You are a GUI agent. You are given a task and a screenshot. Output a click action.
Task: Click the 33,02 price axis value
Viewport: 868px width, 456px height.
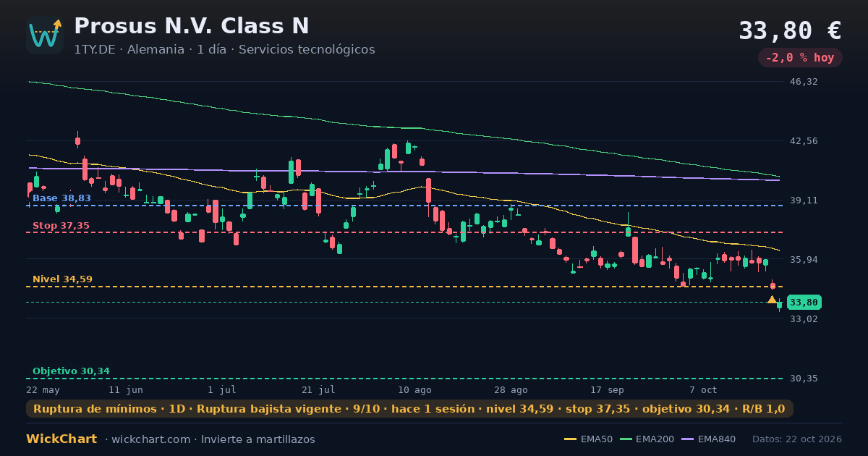pyautogui.click(x=804, y=318)
